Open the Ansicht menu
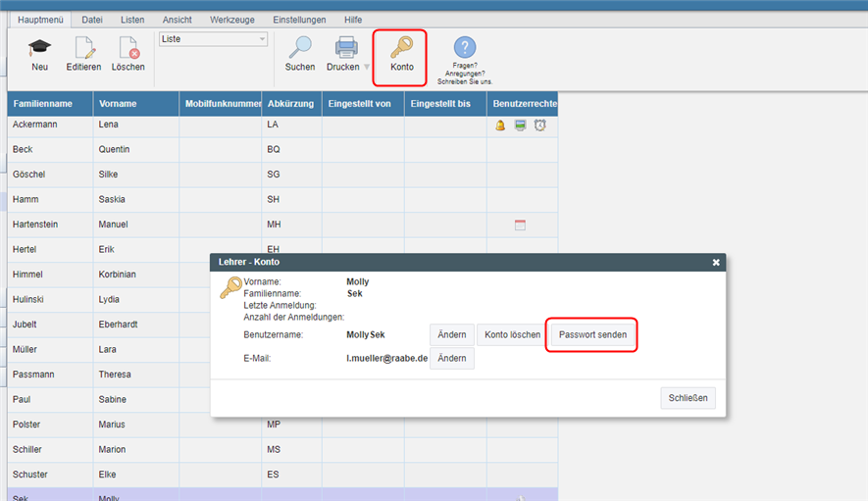868x501 pixels. tap(178, 20)
